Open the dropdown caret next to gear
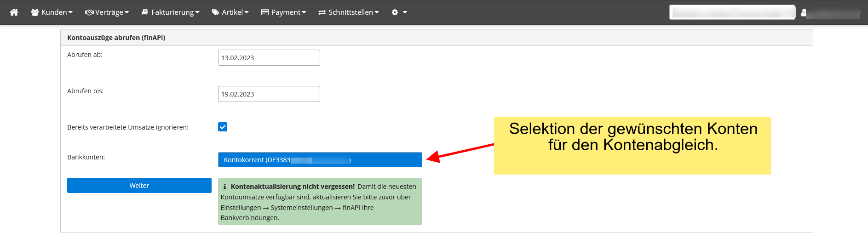Image resolution: width=868 pixels, height=238 pixels. tap(405, 12)
